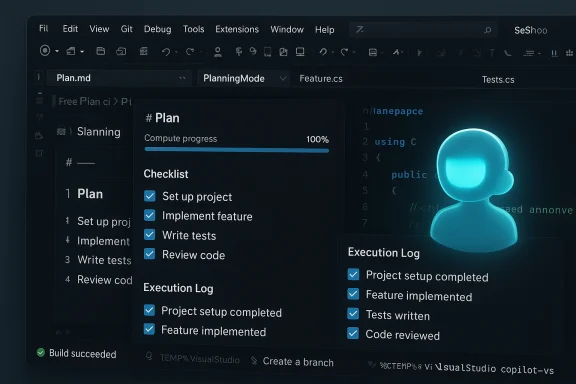The height and width of the screenshot is (384, 576).
Task: Click the undo arrow right of the monitor icon
Action: coord(323,52)
